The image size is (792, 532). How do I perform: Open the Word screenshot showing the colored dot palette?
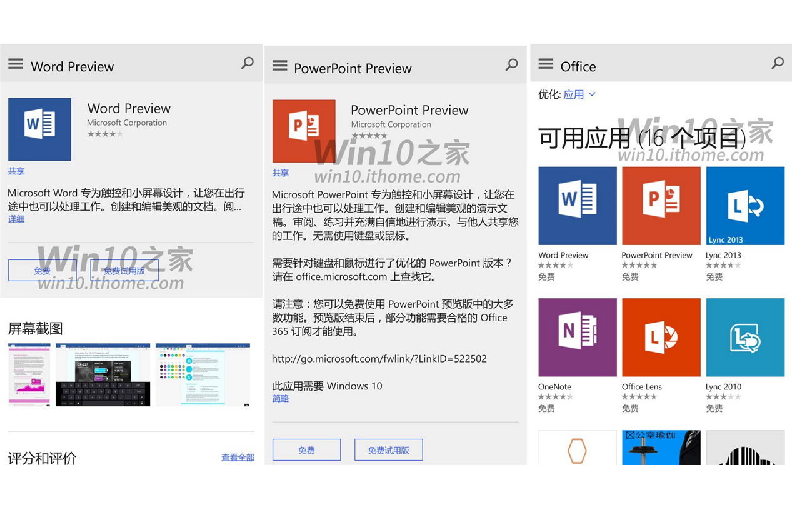pos(203,374)
